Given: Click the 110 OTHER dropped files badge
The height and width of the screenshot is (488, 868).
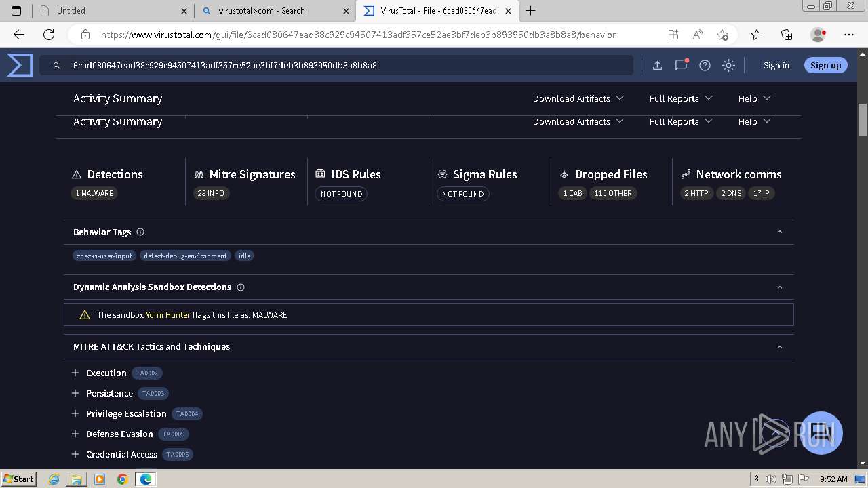Looking at the screenshot, I should (613, 193).
